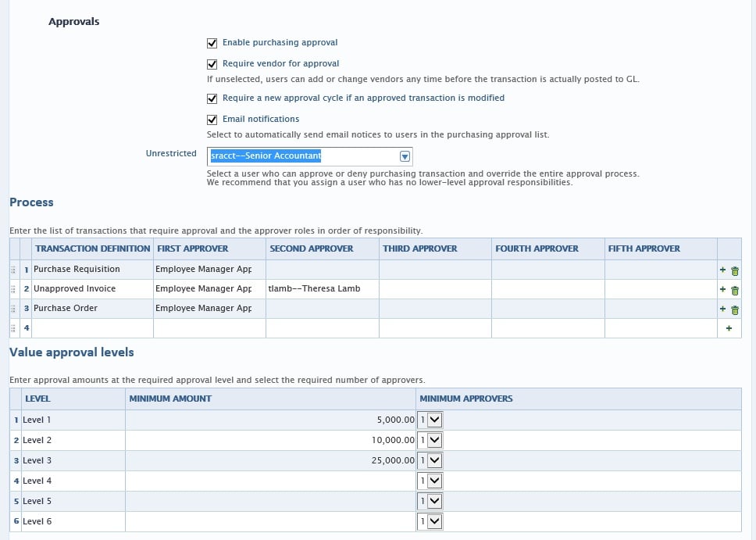This screenshot has height=540, width=756.
Task: Add a row after Purchase Order
Action: [x=722, y=309]
